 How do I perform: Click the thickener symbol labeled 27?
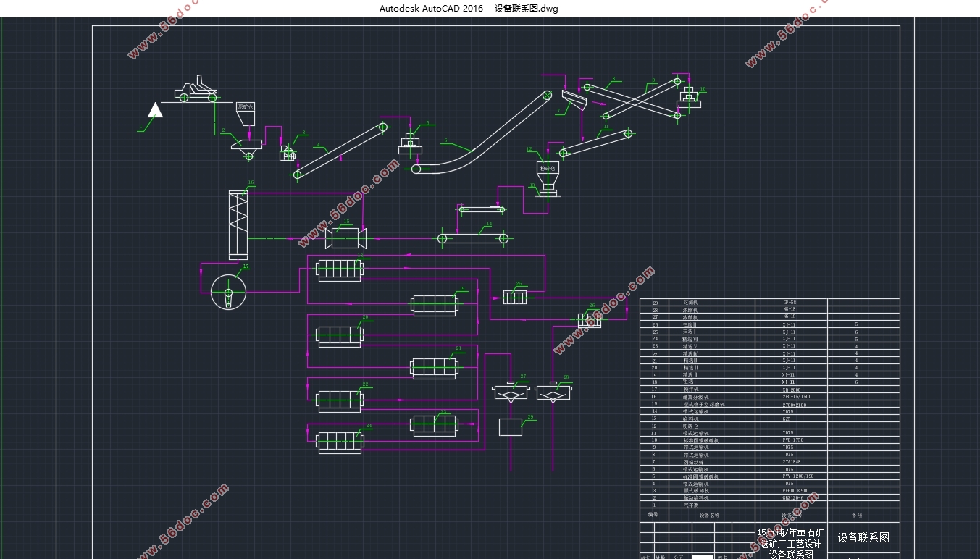[511, 392]
